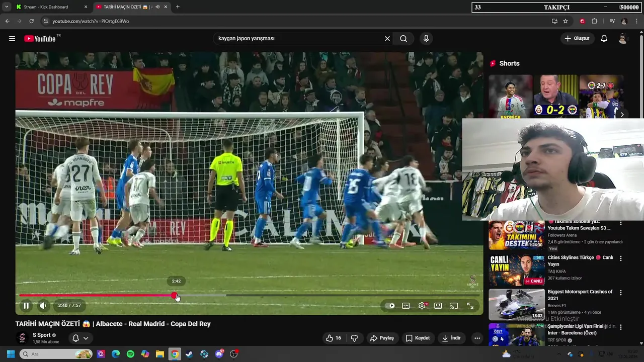Screen dimensions: 644x362
Task: Click the Paylaş share button
Action: (382, 338)
